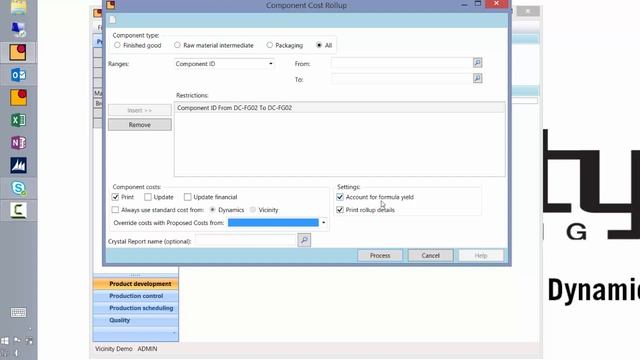Select restriction Component ID From DC-FG02 To DC-FG02

tap(340, 108)
